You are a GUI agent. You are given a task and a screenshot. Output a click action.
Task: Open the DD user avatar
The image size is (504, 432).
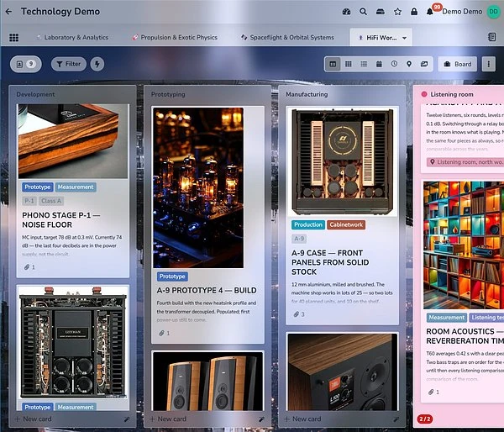[493, 12]
